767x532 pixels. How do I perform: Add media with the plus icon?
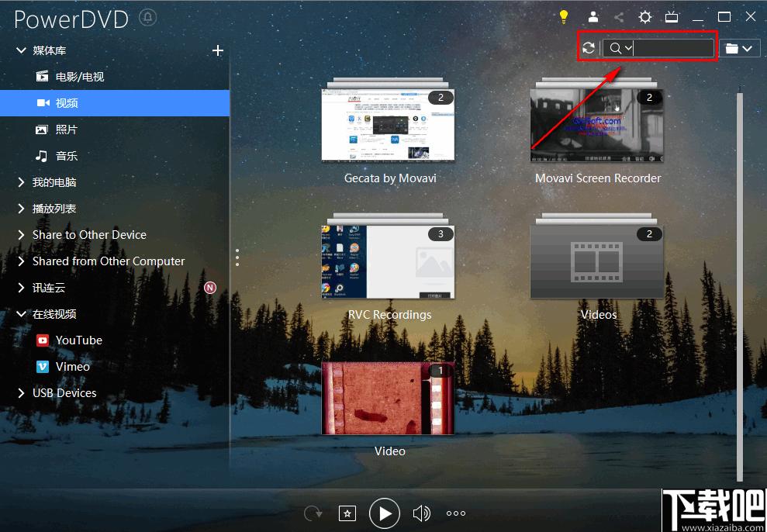[x=218, y=50]
